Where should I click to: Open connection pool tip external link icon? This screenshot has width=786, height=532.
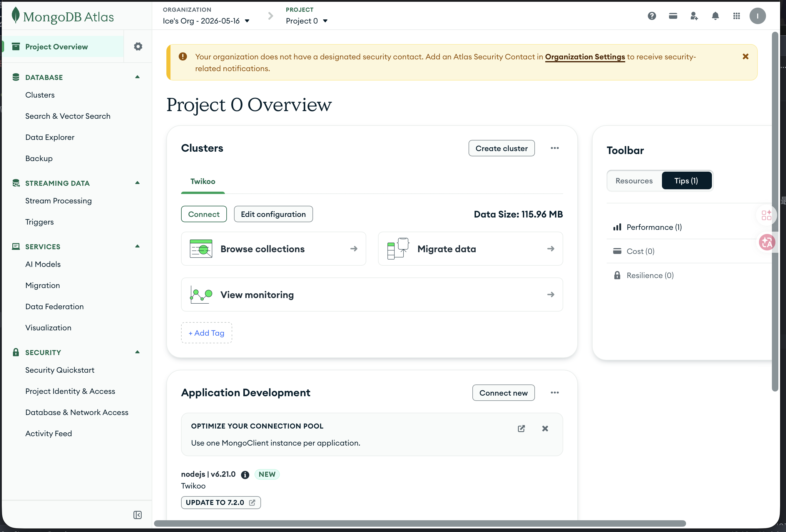click(521, 429)
